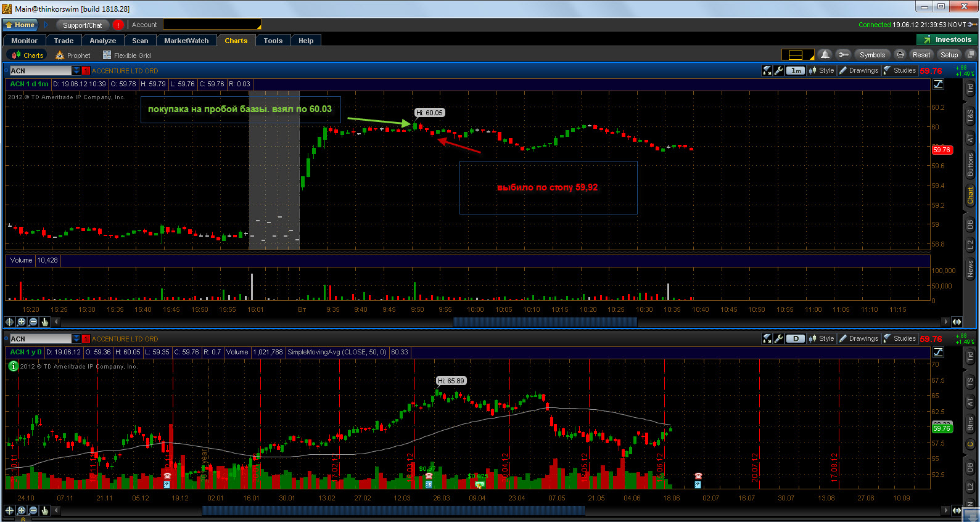Select the Charts sub-tab
The height and width of the screenshot is (522, 980).
click(28, 55)
